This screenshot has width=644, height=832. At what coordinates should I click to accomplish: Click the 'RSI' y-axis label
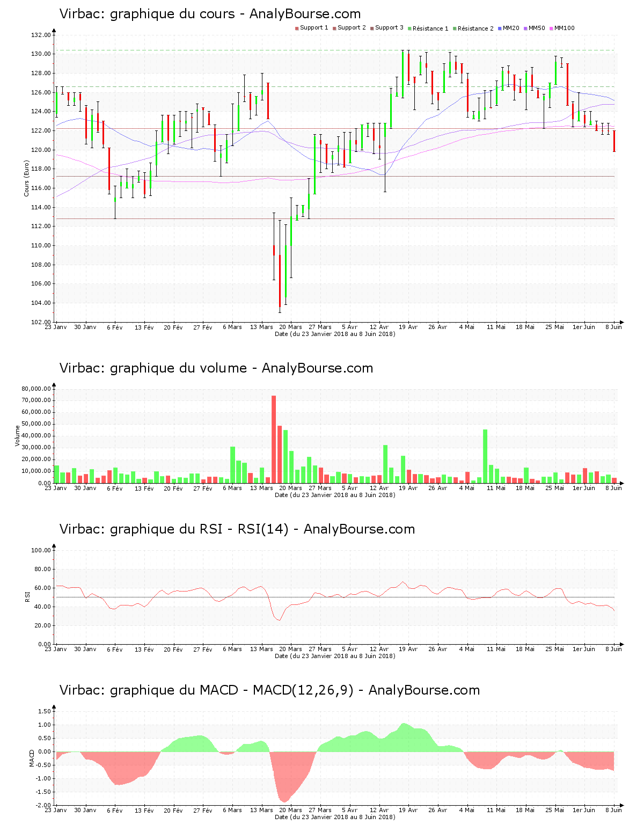point(27,597)
